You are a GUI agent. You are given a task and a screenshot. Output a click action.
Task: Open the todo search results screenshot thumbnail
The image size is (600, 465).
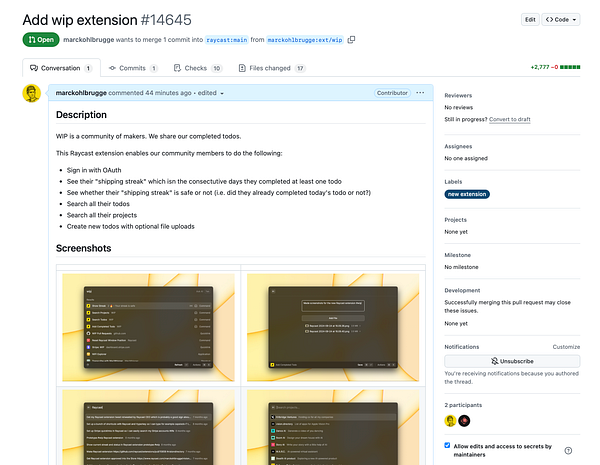click(x=148, y=427)
